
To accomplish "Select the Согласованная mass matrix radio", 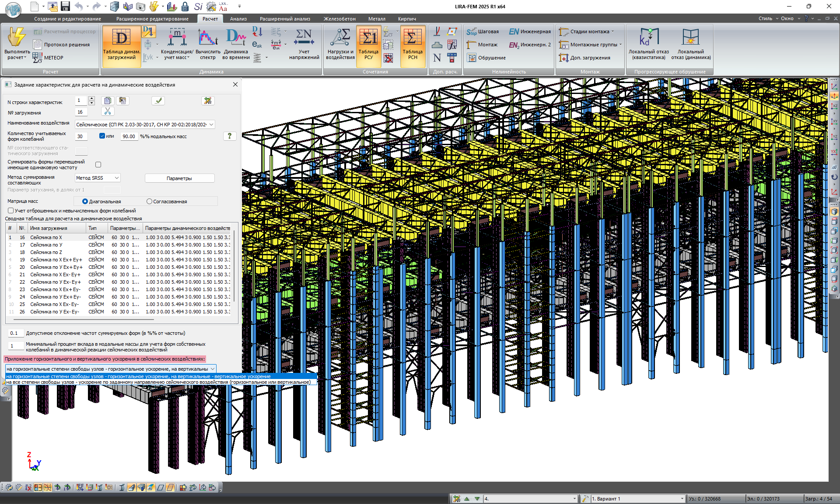I will pyautogui.click(x=150, y=202).
